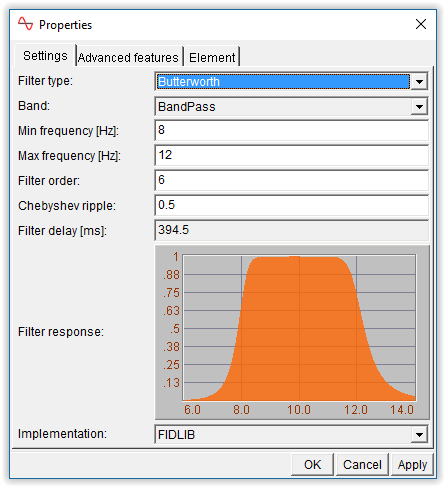Image resolution: width=445 pixels, height=487 pixels.
Task: Click the 'Band:' label
Action: point(34,106)
